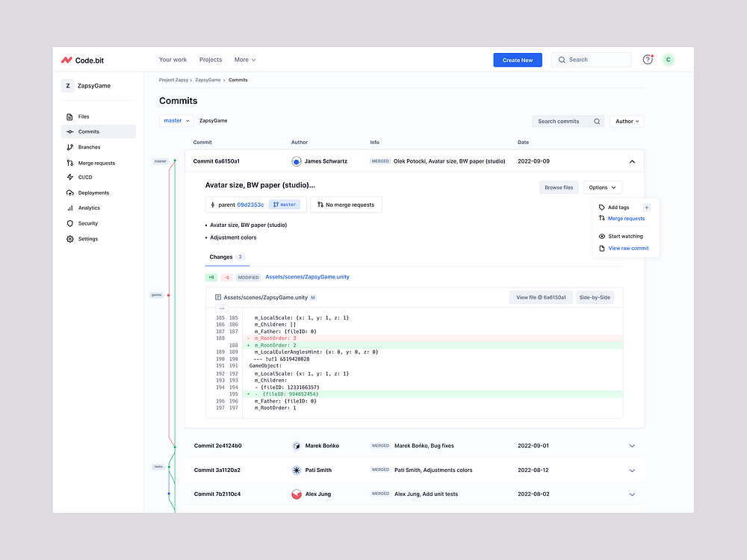
Task: Click the Create New button
Action: 518,60
